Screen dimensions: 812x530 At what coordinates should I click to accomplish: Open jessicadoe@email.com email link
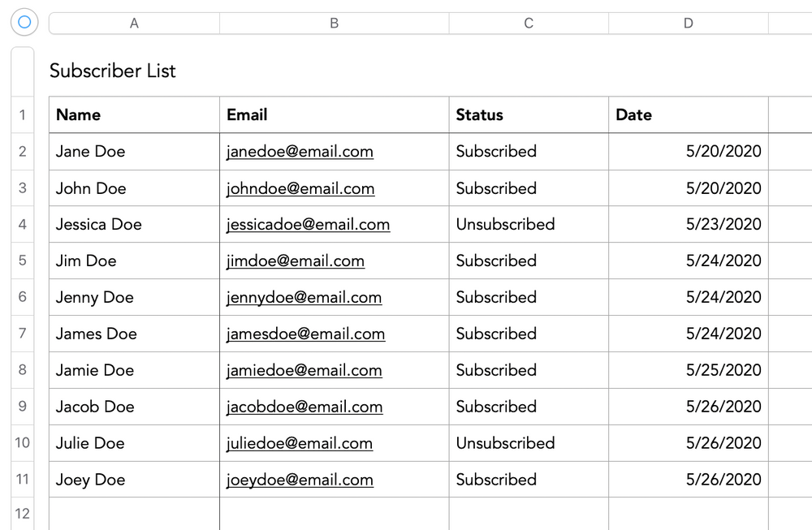308,225
